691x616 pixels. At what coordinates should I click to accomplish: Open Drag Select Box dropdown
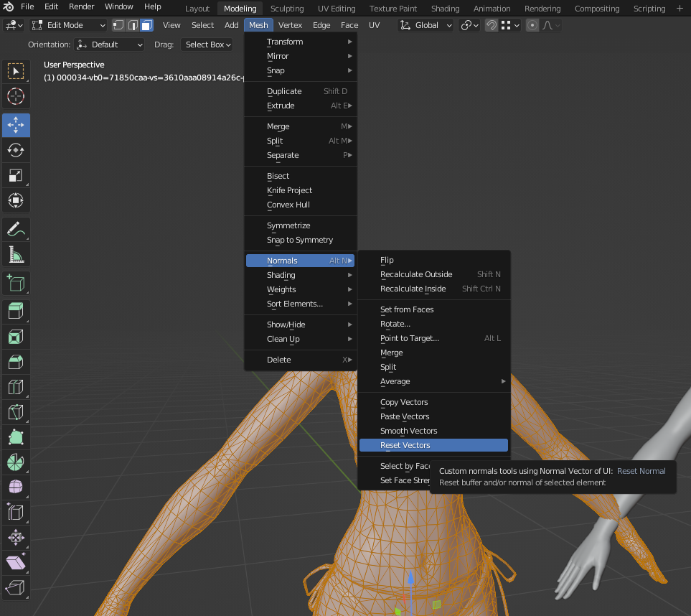coord(207,45)
